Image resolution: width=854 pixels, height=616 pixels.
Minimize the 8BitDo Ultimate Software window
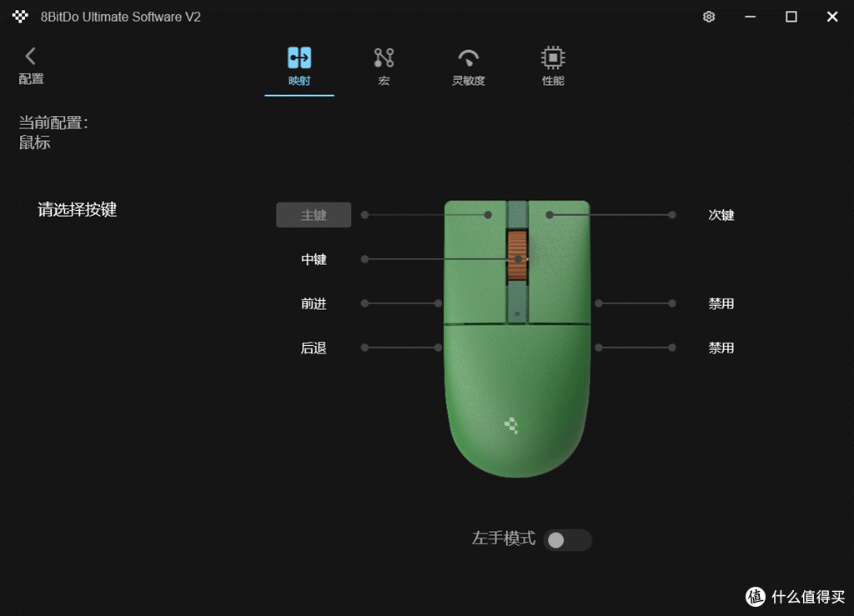click(750, 17)
